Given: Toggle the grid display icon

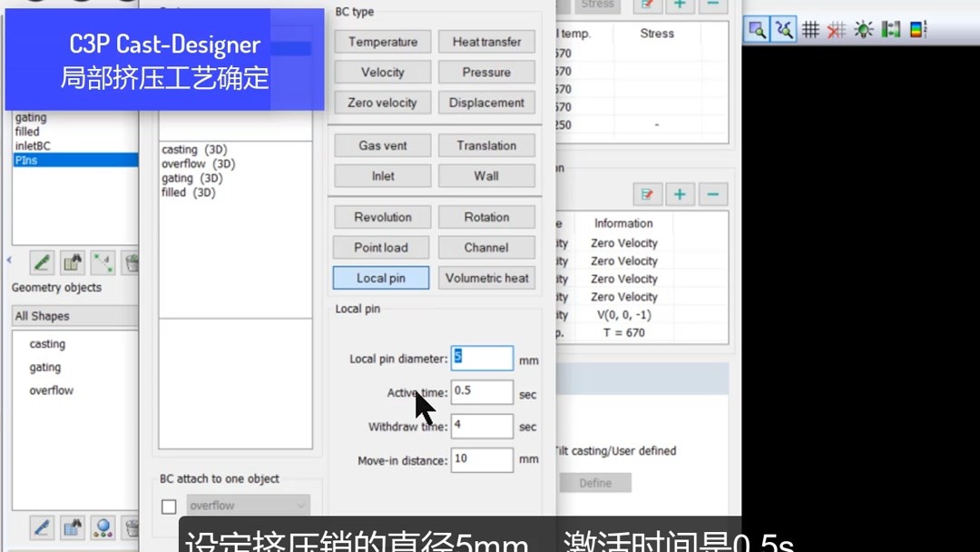Looking at the screenshot, I should point(810,28).
